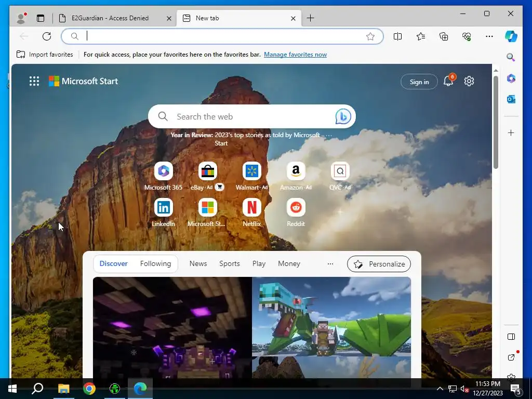Focus the Search the web box
This screenshot has width=532, height=399.
click(x=252, y=116)
